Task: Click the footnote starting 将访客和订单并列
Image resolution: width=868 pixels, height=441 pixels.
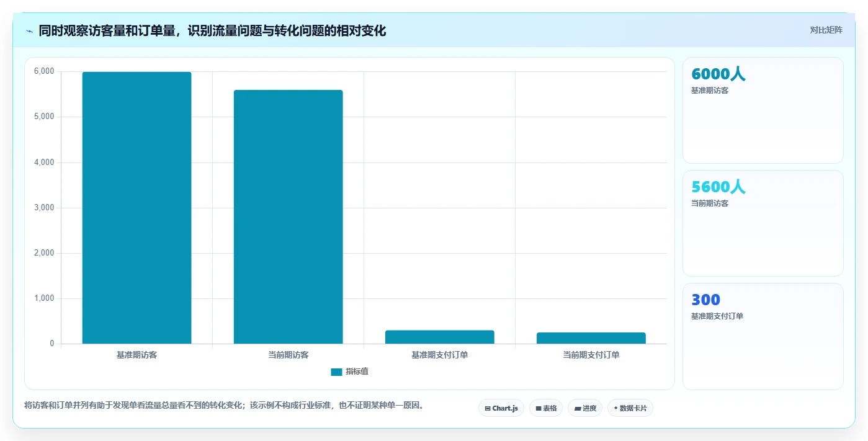Action: (x=225, y=406)
